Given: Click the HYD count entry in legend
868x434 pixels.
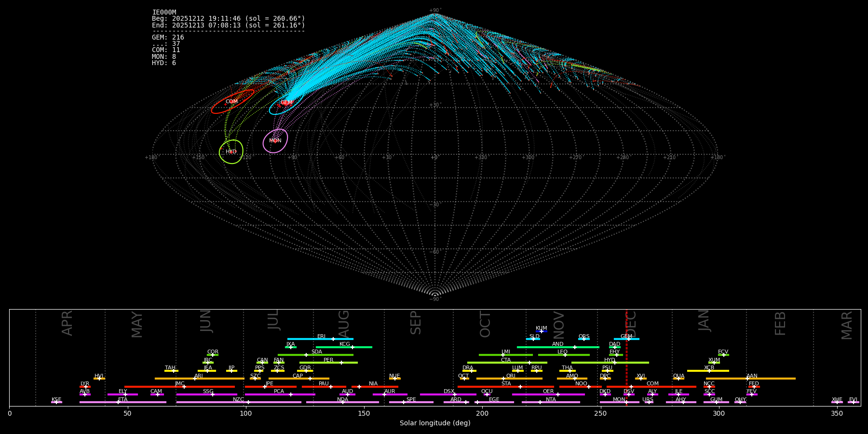Looking at the screenshot, I should pos(164,63).
